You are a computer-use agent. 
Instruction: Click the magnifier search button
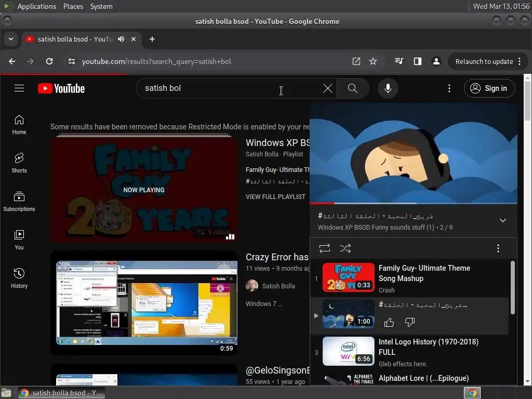pos(353,88)
